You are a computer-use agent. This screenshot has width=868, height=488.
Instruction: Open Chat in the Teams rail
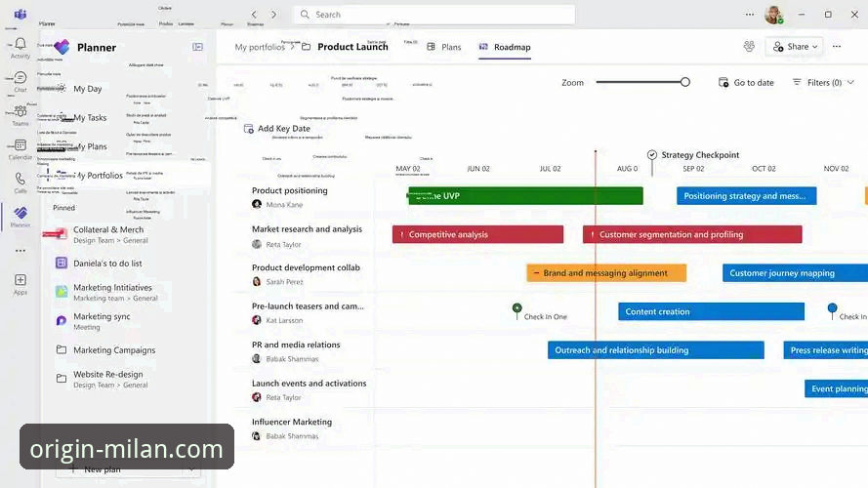point(21,81)
